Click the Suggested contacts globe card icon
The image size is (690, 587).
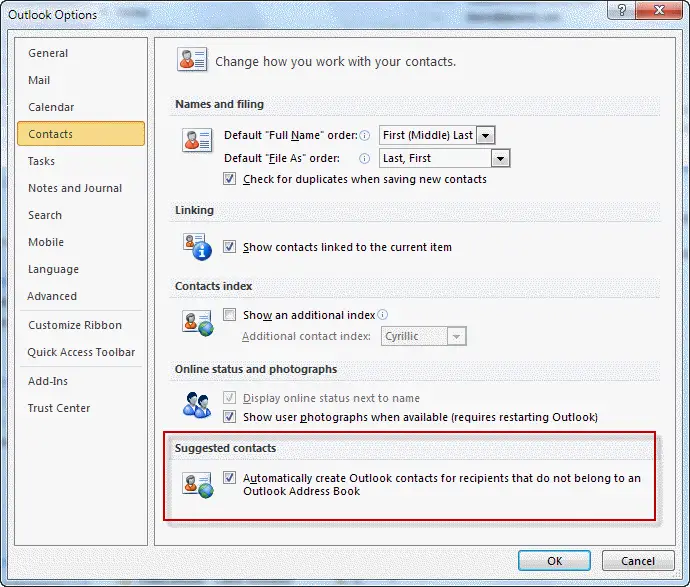[x=198, y=485]
